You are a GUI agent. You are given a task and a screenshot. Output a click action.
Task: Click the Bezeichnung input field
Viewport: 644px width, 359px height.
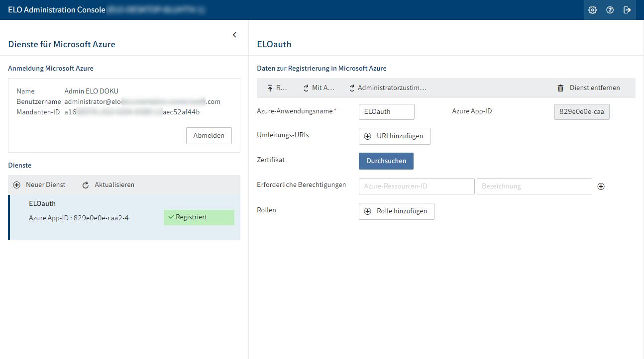(x=535, y=186)
